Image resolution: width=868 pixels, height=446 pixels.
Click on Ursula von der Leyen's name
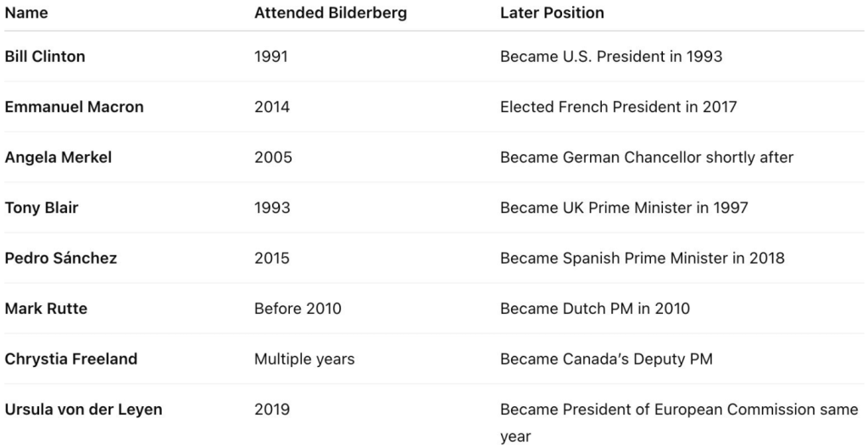tap(84, 410)
